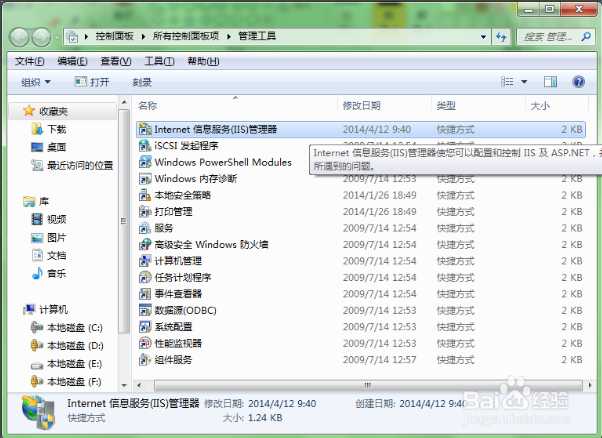Click the 计算机管理 icon
602x438 pixels.
coord(145,261)
